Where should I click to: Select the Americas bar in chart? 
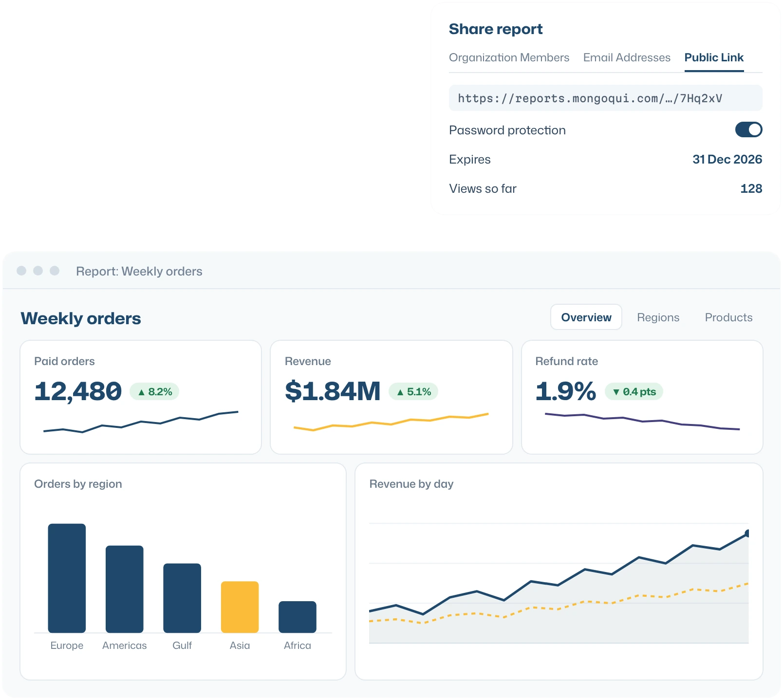pyautogui.click(x=125, y=589)
